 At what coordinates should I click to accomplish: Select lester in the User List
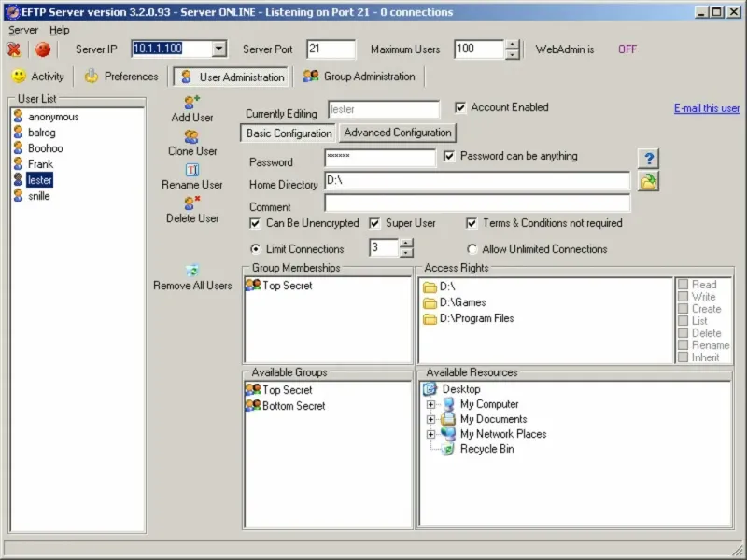pyautogui.click(x=39, y=180)
